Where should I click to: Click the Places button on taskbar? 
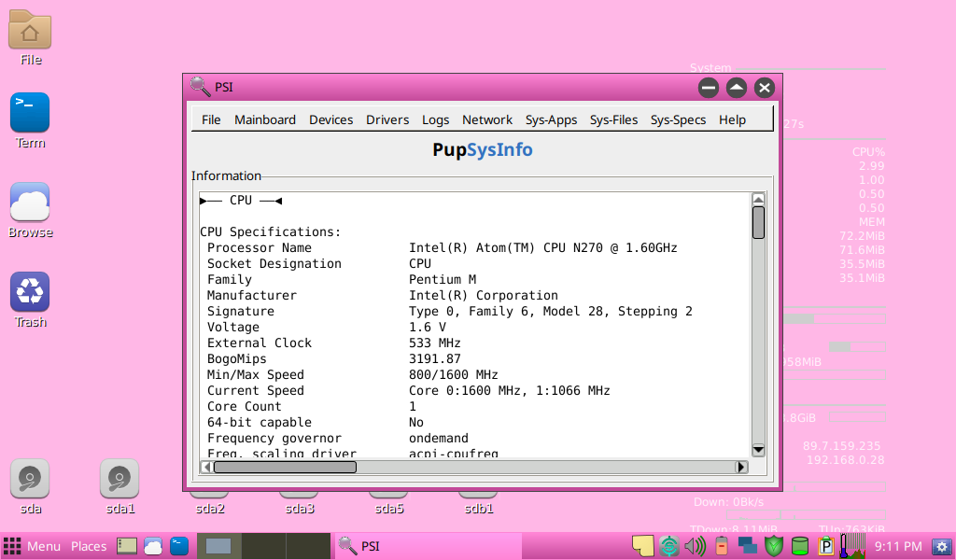tap(89, 546)
